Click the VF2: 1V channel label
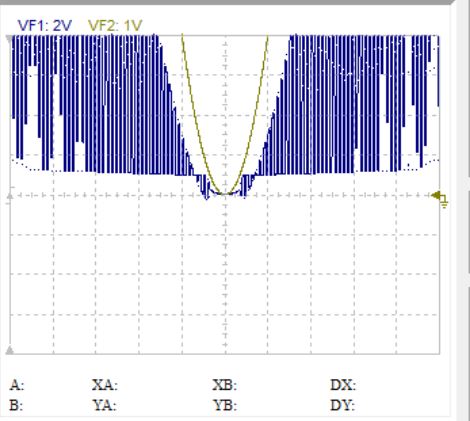 [115, 25]
